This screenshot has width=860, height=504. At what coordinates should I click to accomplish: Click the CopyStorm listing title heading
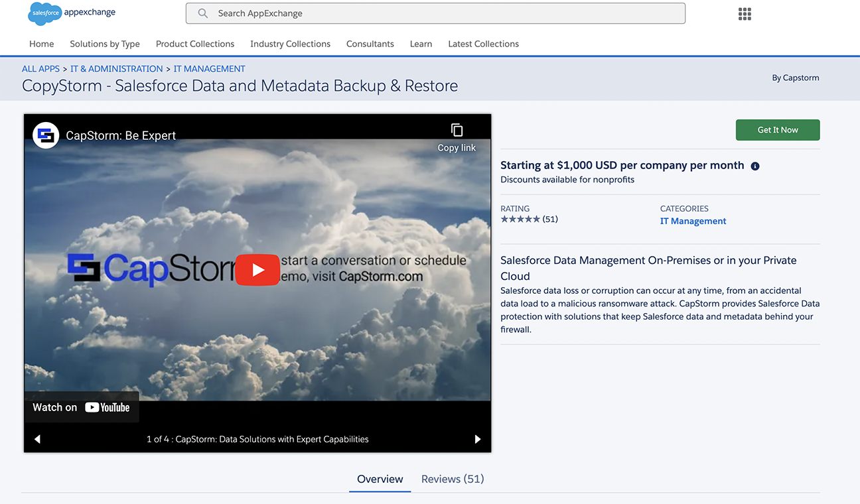click(x=240, y=86)
